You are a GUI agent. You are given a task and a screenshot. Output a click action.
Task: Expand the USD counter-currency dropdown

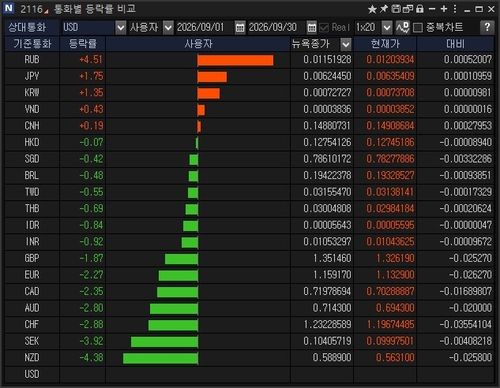120,27
